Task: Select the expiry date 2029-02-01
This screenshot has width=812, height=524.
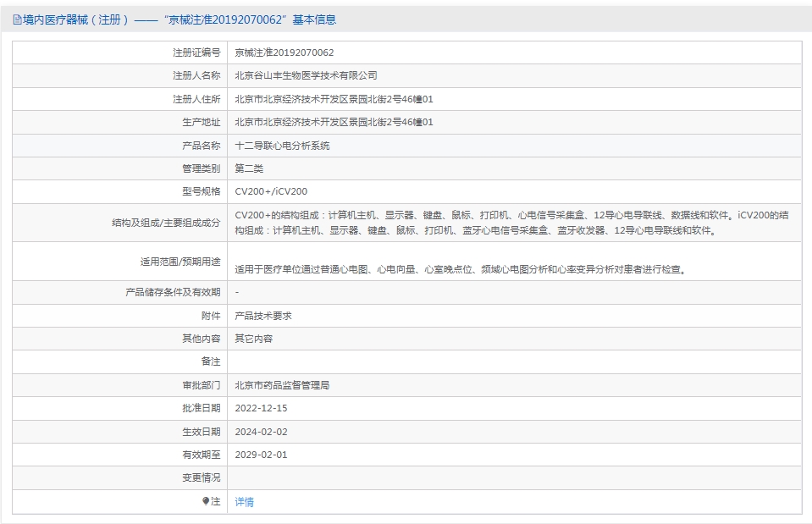Action: tap(261, 455)
